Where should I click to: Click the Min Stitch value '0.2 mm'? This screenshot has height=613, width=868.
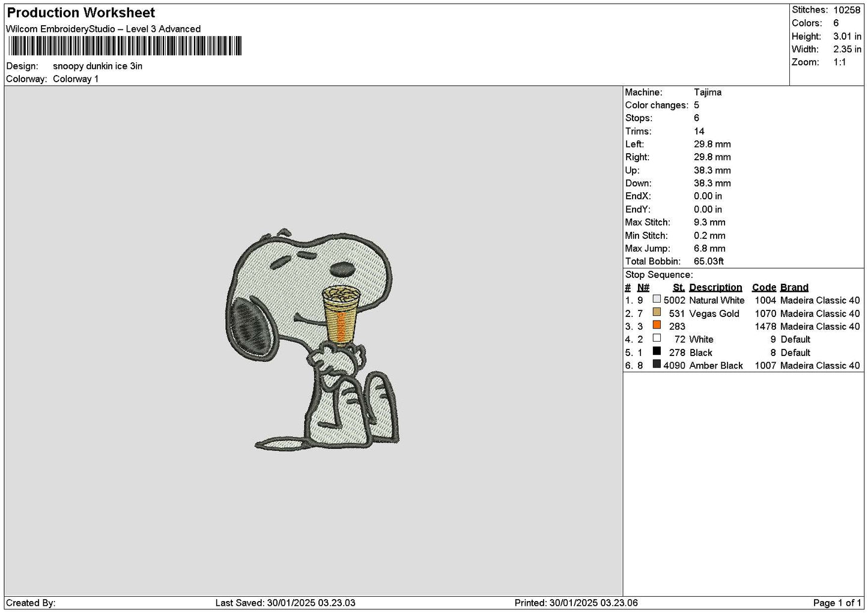coord(709,235)
